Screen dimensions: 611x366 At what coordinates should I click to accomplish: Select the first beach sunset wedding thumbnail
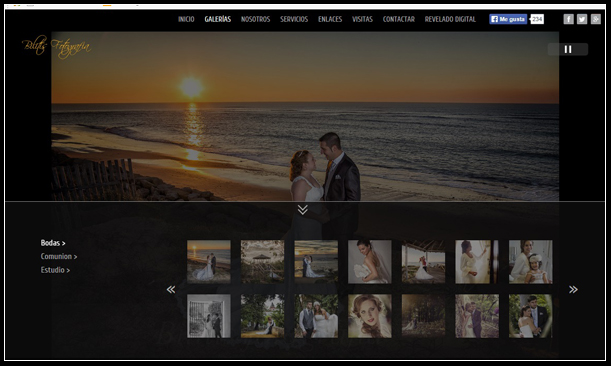coord(209,262)
